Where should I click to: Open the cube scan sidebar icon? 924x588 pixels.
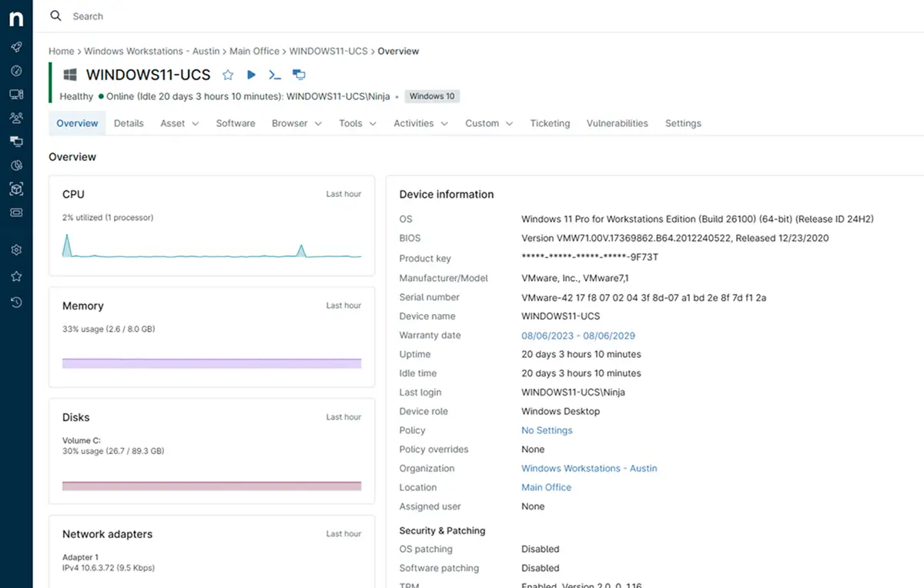tap(16, 189)
